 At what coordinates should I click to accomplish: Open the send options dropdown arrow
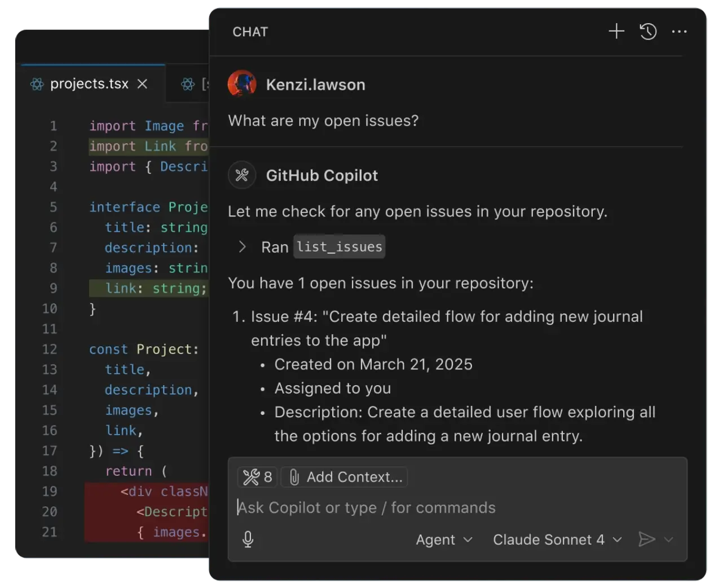click(669, 540)
